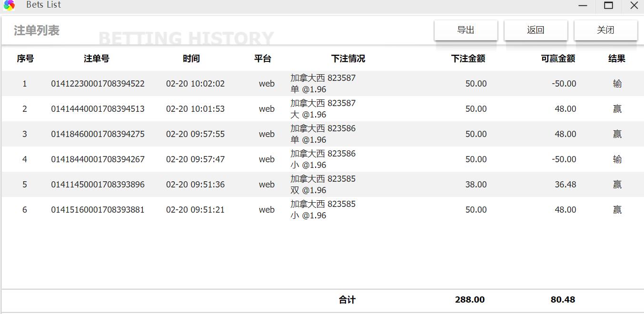
Task: Click the 下注金额 column header
Action: [x=468, y=59]
